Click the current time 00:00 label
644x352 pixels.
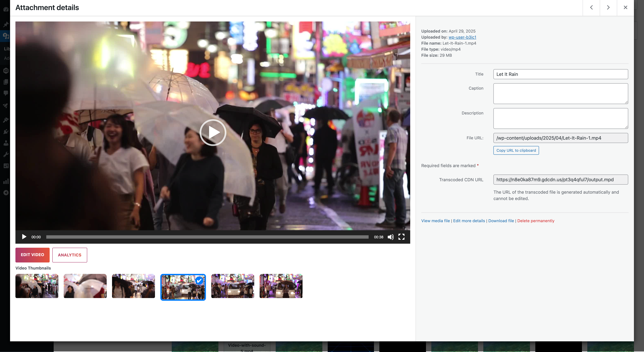(x=36, y=237)
